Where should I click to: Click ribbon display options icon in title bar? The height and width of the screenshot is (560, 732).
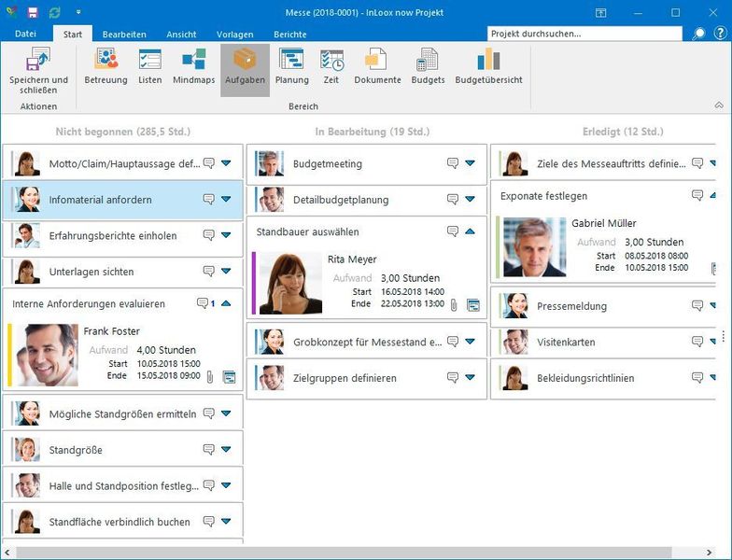[601, 13]
